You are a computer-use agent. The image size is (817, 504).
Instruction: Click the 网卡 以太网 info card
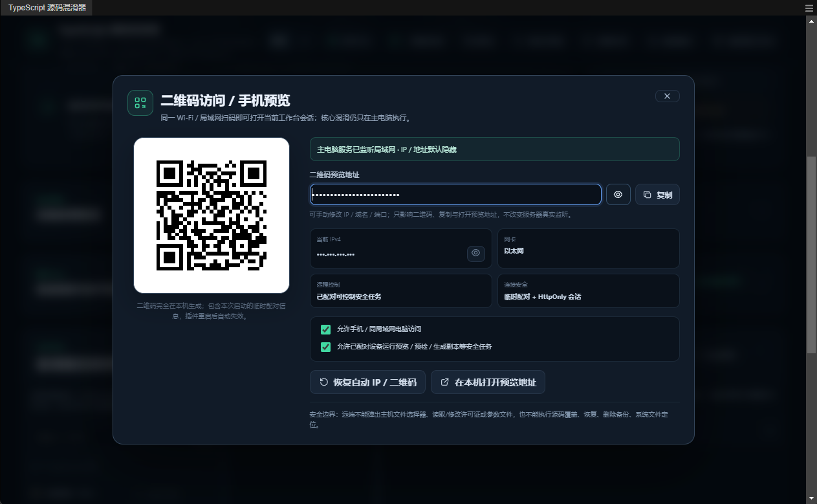(589, 248)
